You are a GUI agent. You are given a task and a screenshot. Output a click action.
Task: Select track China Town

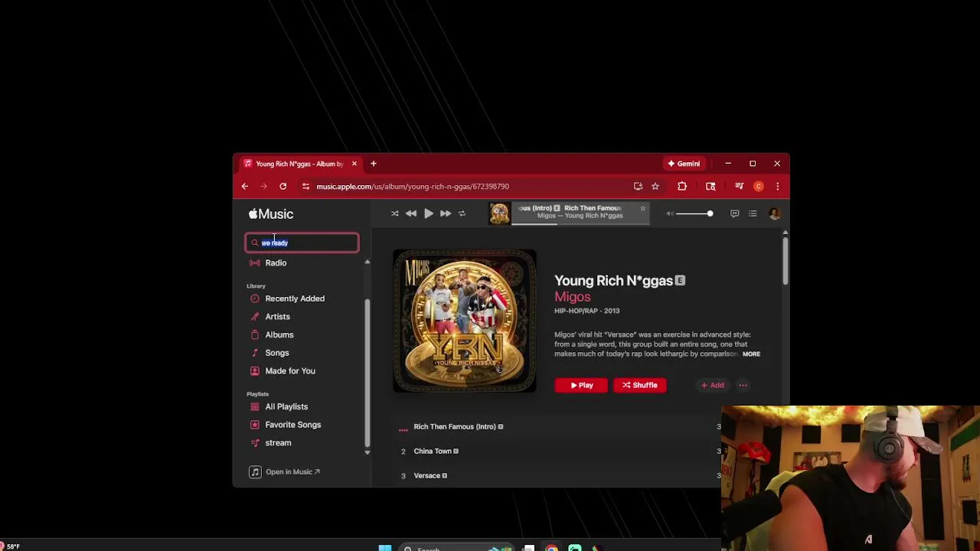coord(433,451)
